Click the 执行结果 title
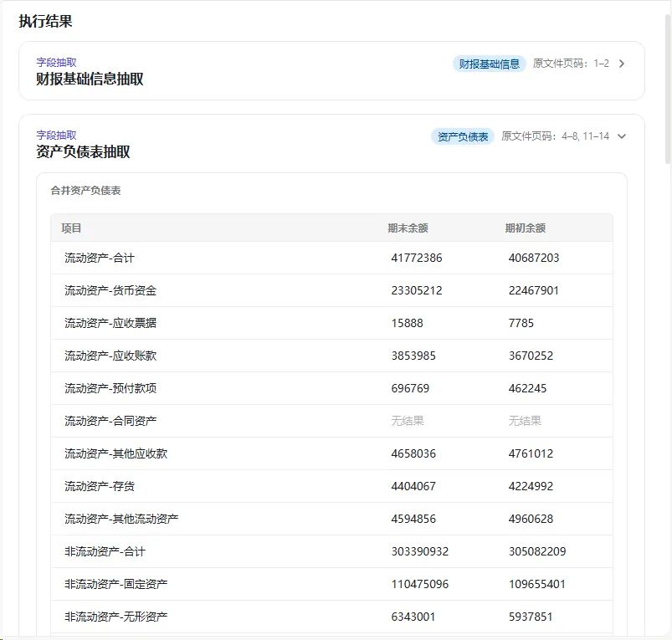 [x=45, y=21]
